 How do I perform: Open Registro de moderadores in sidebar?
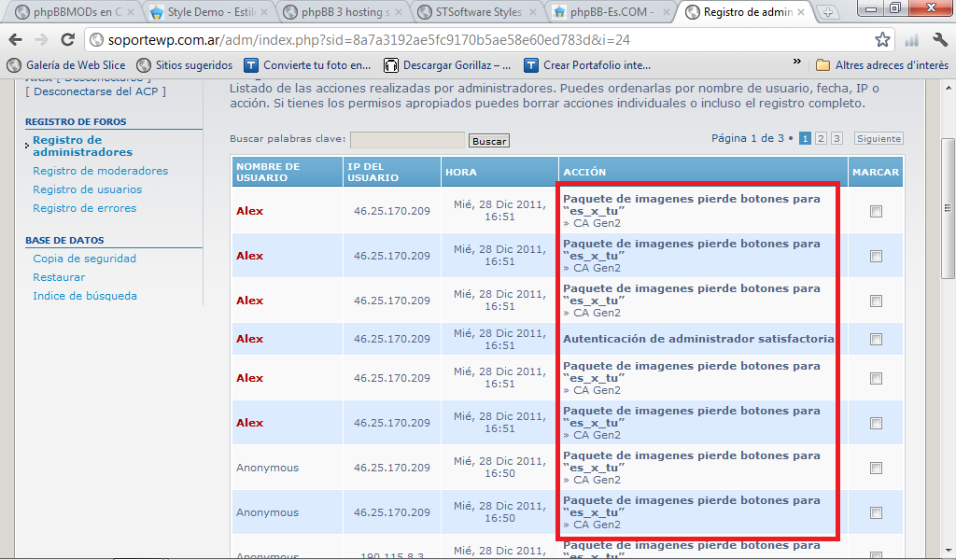click(100, 171)
